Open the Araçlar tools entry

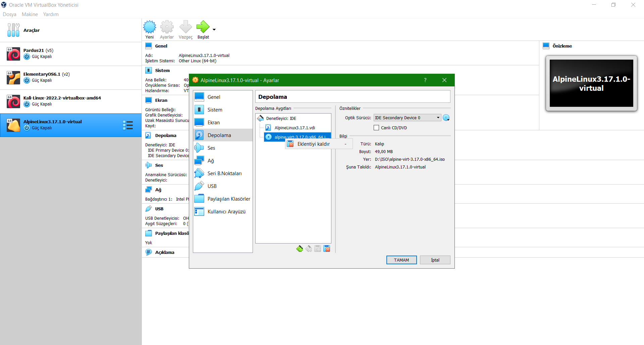click(x=71, y=30)
